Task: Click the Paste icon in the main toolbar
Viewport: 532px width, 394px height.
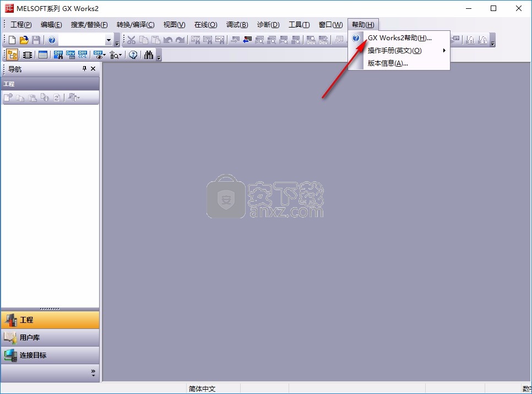Action: 156,40
